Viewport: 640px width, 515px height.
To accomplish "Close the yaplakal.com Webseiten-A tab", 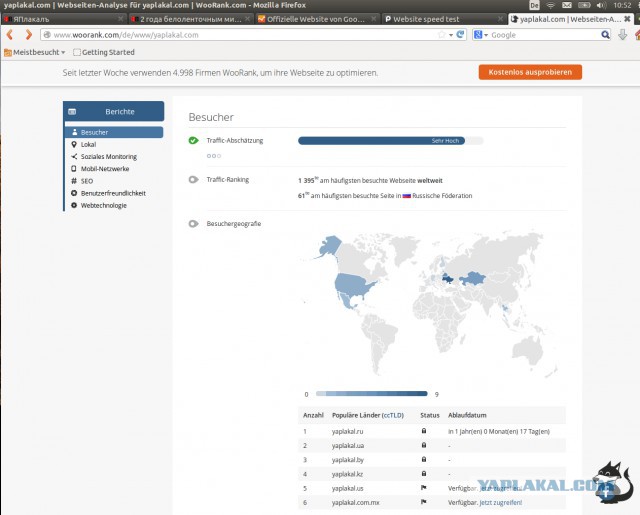I will (627, 19).
